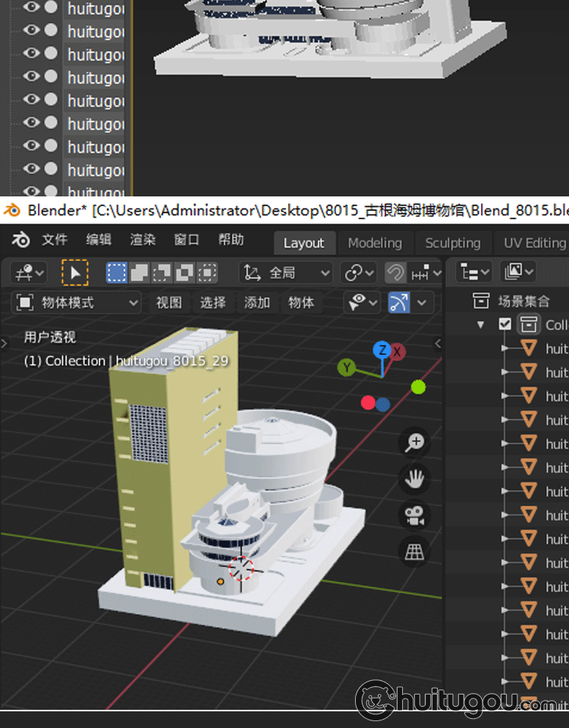Screen dimensions: 569x728
Task: Click the Z axis on navigation gizmo
Action: (x=382, y=350)
